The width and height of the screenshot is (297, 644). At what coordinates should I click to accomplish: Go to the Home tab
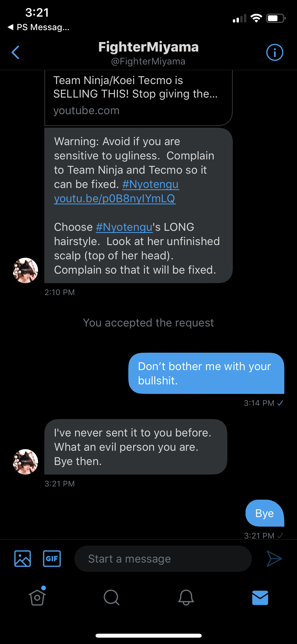click(x=37, y=597)
